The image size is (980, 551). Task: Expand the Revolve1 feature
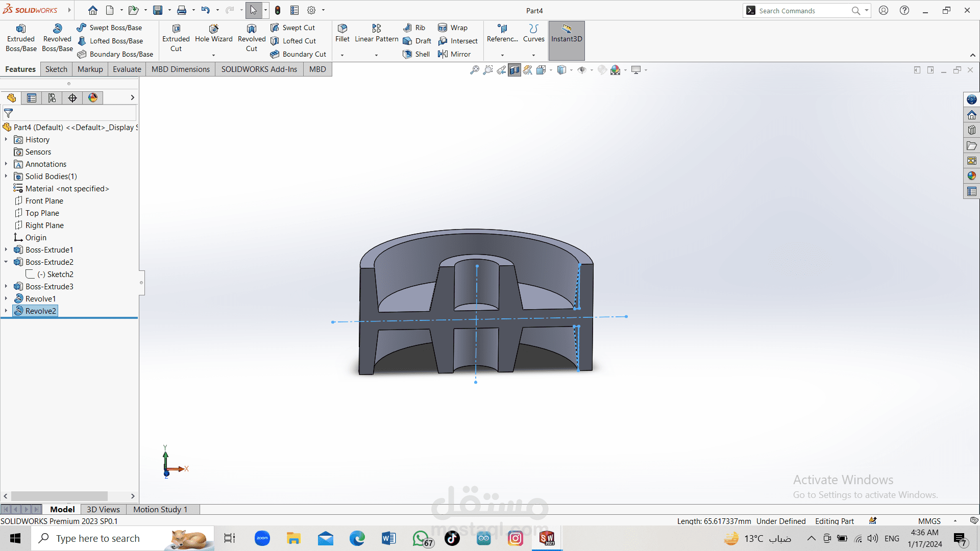tap(6, 298)
